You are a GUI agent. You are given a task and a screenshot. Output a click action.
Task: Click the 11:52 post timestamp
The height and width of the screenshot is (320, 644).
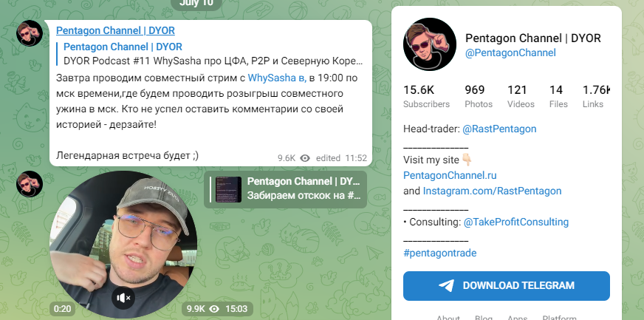pyautogui.click(x=356, y=158)
